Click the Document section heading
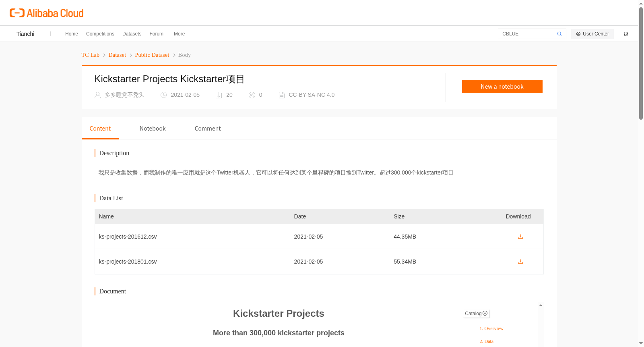 pos(113,291)
